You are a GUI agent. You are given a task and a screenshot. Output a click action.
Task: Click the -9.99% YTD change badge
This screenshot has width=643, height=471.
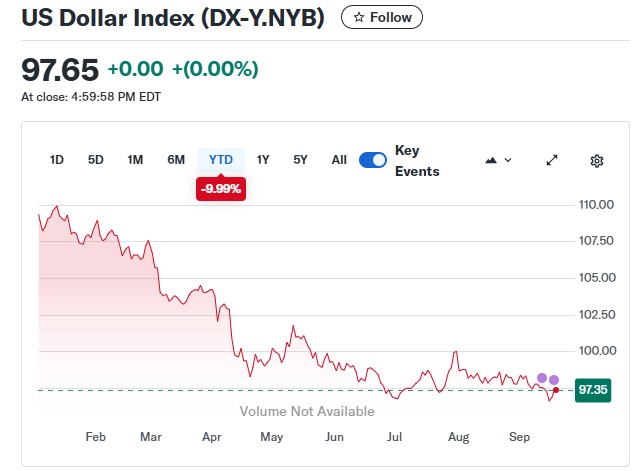click(221, 188)
